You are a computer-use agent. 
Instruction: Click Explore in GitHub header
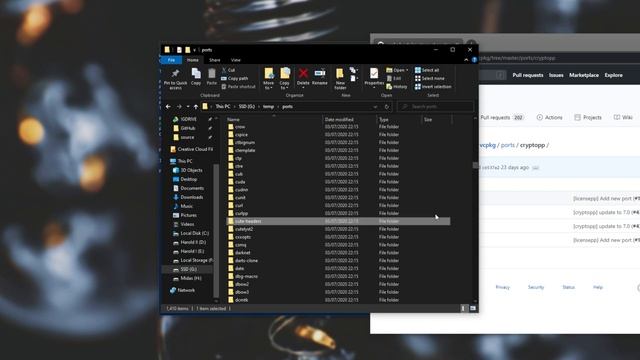(x=613, y=75)
